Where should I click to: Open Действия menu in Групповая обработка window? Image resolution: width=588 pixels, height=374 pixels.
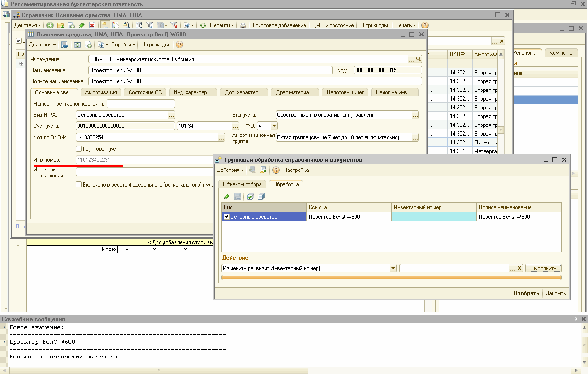coord(231,170)
